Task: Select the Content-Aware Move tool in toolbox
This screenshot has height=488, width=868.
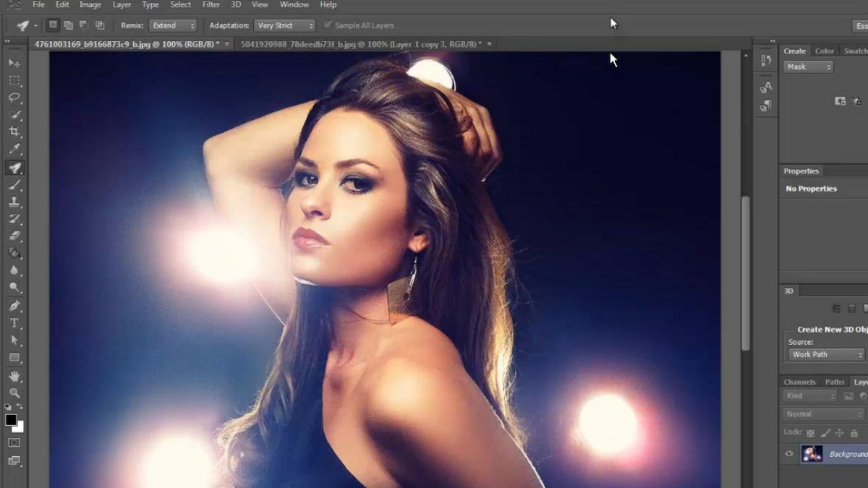Action: [x=14, y=168]
